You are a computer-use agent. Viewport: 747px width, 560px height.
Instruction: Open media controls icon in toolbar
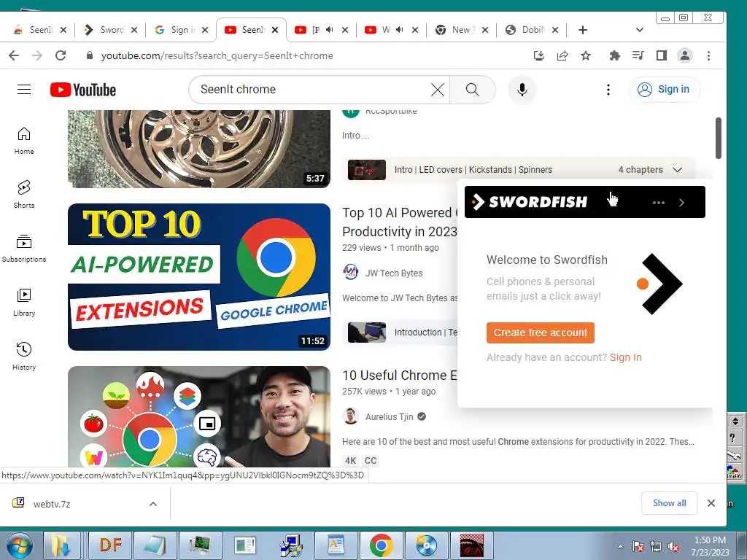pyautogui.click(x=638, y=55)
